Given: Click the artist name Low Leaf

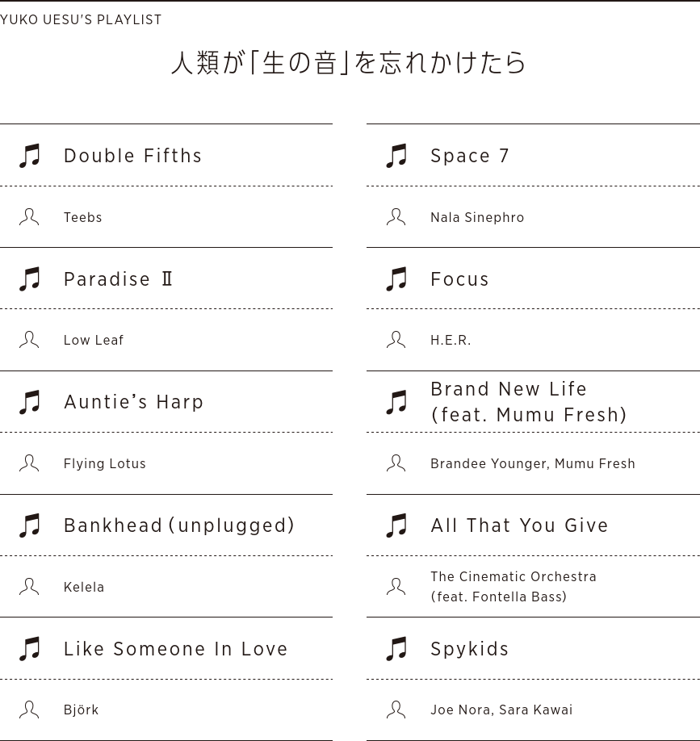Looking at the screenshot, I should pyautogui.click(x=94, y=340).
